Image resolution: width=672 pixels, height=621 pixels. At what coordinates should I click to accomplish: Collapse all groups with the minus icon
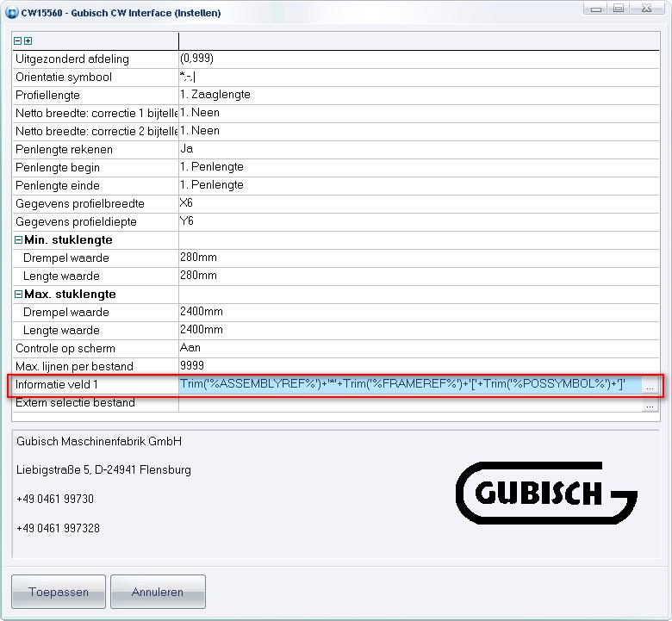click(17, 41)
